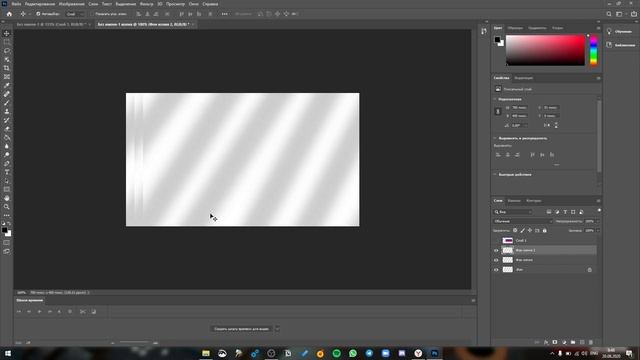Open the Окно menu
This screenshot has height=360, width=640.
[193, 4]
